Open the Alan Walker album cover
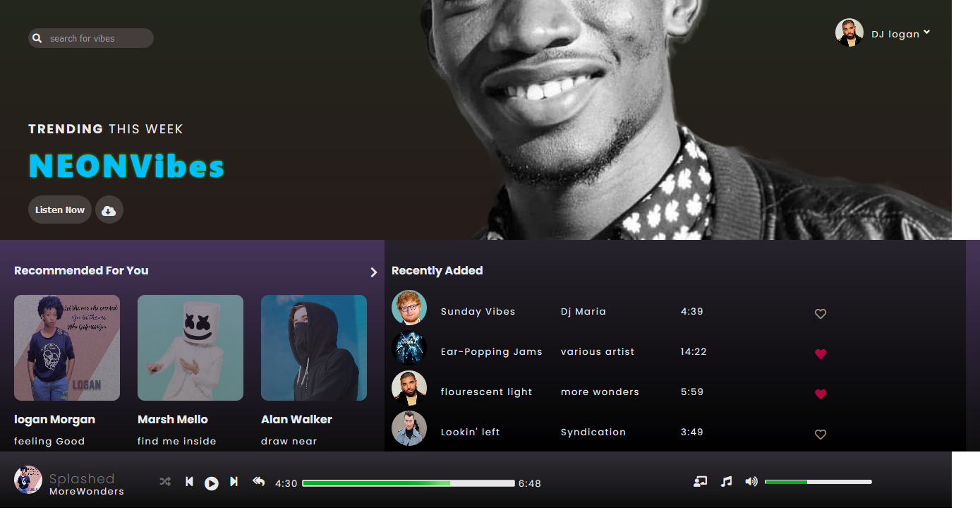Viewport: 980px width, 515px height. (314, 348)
